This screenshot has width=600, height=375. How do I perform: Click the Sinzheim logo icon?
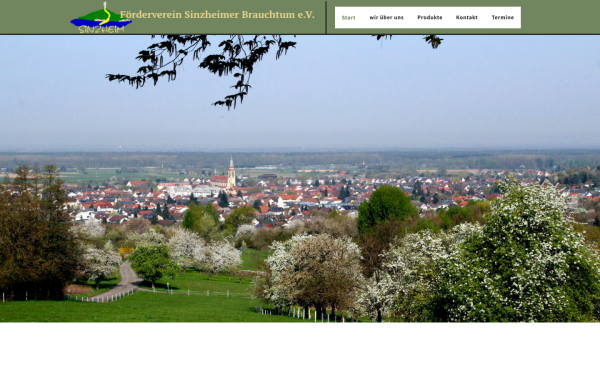pyautogui.click(x=101, y=18)
